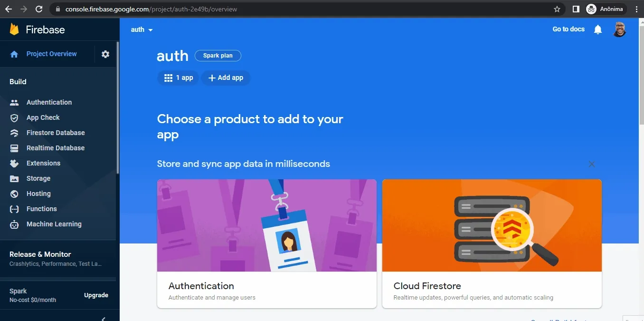
Task: Click the Hosting globe icon
Action: click(14, 194)
